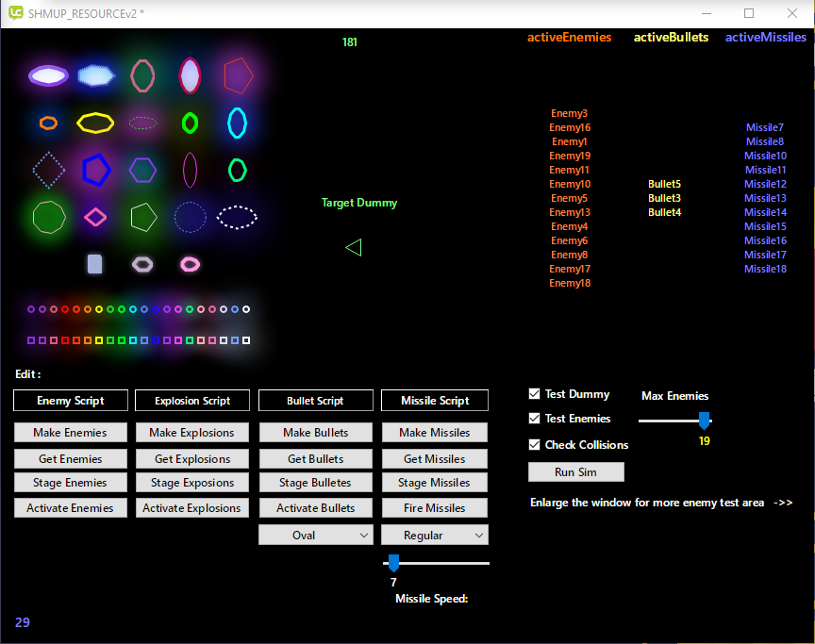Viewport: 815px width, 644px height.
Task: Click the red pentagon outline sprite
Action: point(239,75)
